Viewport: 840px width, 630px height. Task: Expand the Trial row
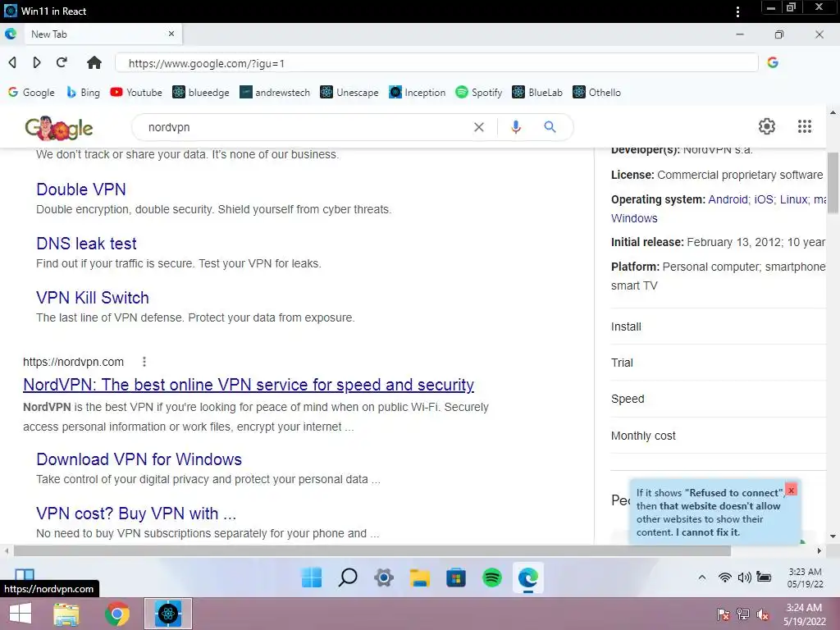pos(718,363)
